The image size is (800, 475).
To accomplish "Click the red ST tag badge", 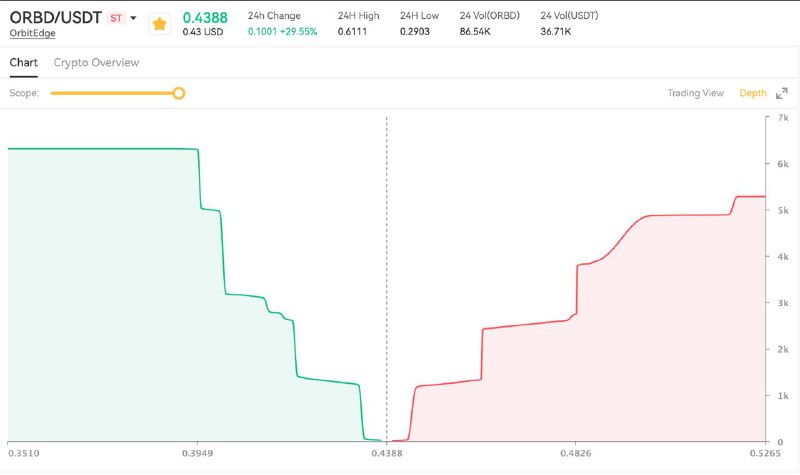I will click(116, 17).
